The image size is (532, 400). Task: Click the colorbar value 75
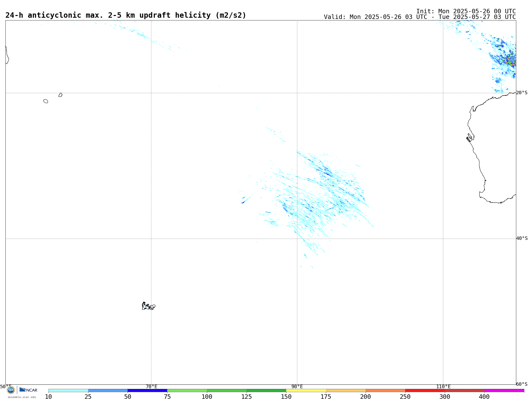click(x=167, y=397)
